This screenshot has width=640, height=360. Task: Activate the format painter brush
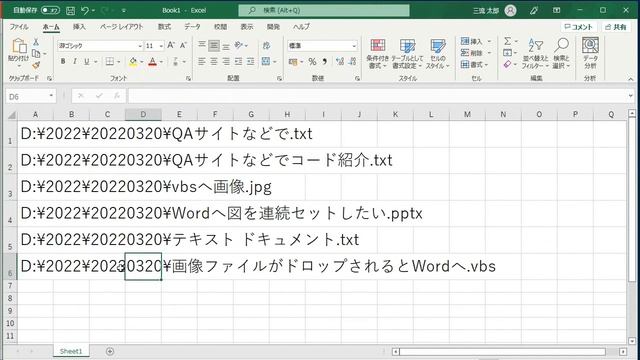click(36, 65)
